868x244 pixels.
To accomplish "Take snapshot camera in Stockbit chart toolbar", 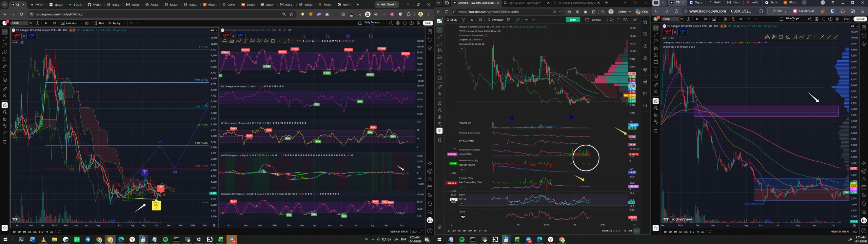I will pos(625,20).
